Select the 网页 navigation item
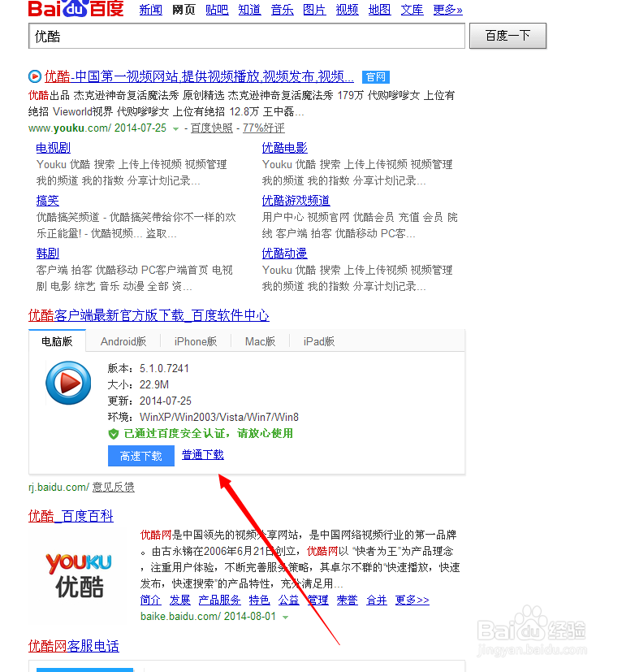The height and width of the screenshot is (672, 622). pos(184,10)
